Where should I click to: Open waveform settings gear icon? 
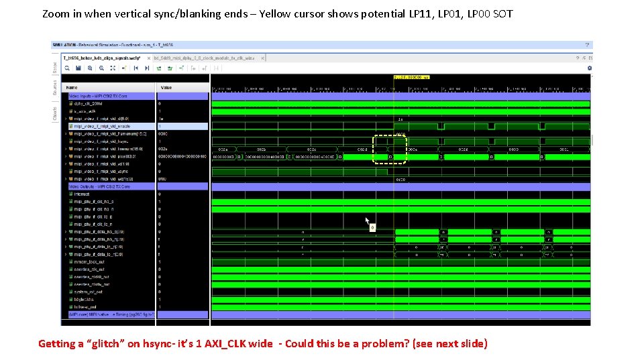pyautogui.click(x=590, y=68)
